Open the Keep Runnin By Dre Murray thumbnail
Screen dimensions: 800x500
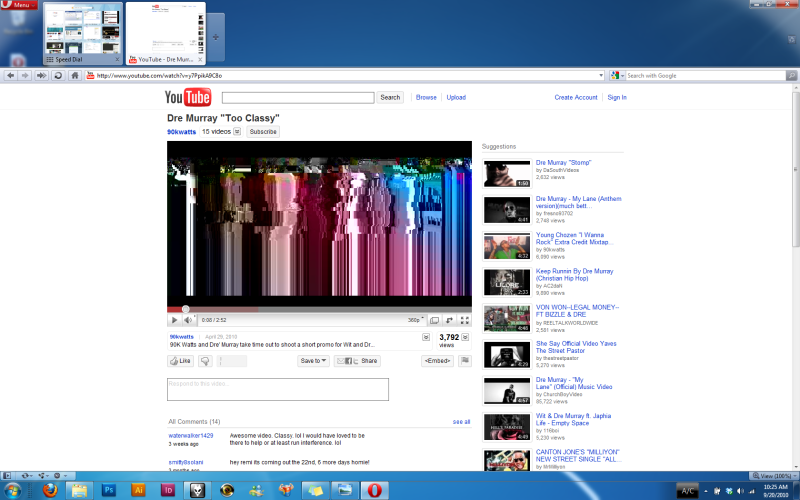507,282
